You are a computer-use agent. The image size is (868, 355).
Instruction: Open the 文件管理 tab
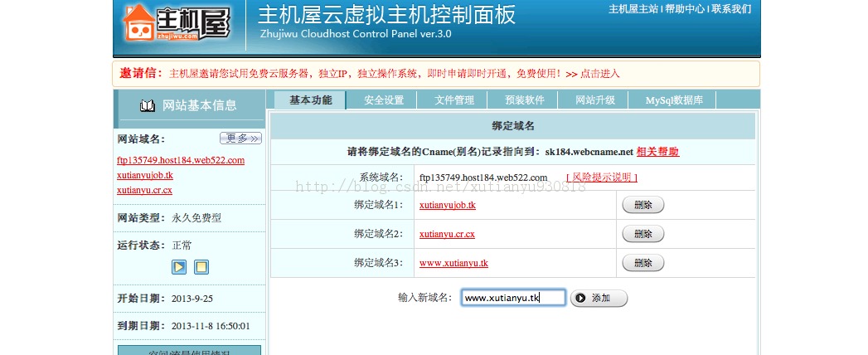pyautogui.click(x=454, y=100)
